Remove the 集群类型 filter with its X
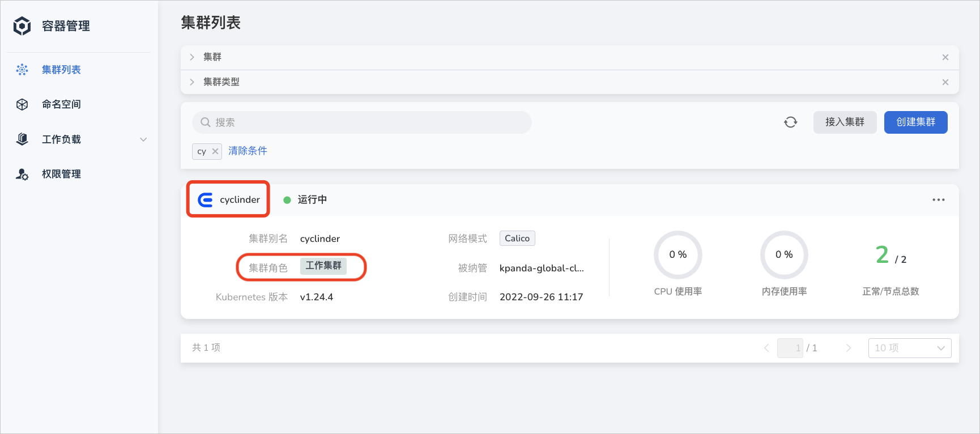 (x=945, y=82)
